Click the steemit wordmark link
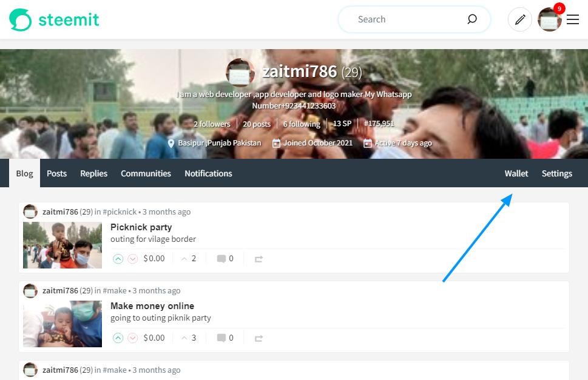The image size is (588, 380). 69,20
